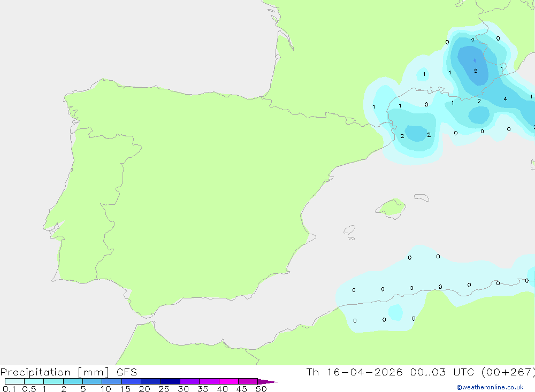Click the legend label '50'
This screenshot has width=535, height=392.
point(261,389)
